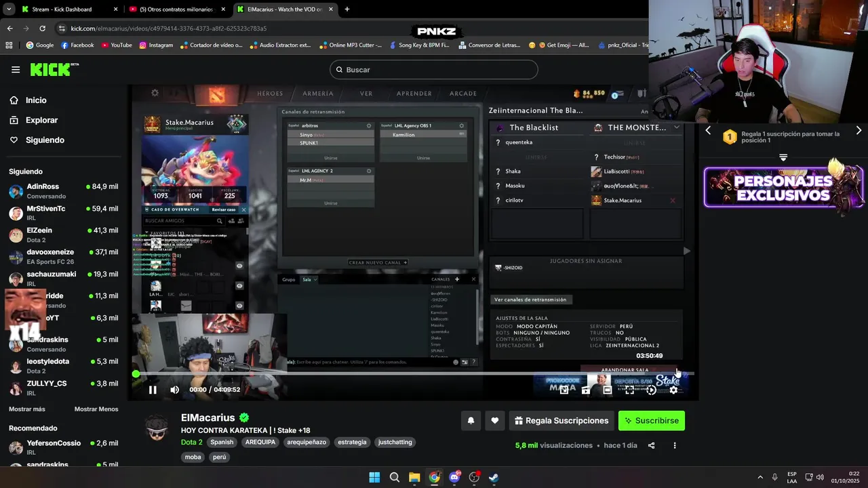Open ElMacarius channel name link
This screenshot has height=488, width=868.
click(208, 418)
